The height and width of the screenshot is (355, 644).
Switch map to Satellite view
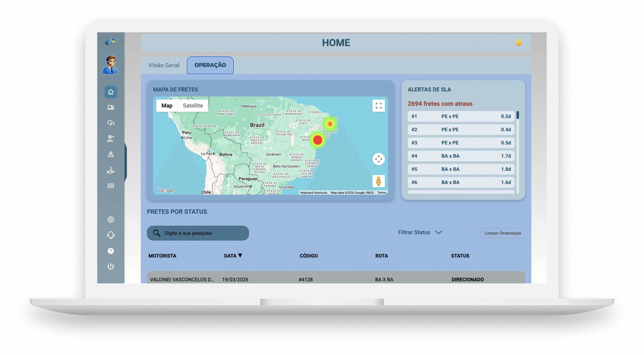click(x=193, y=106)
